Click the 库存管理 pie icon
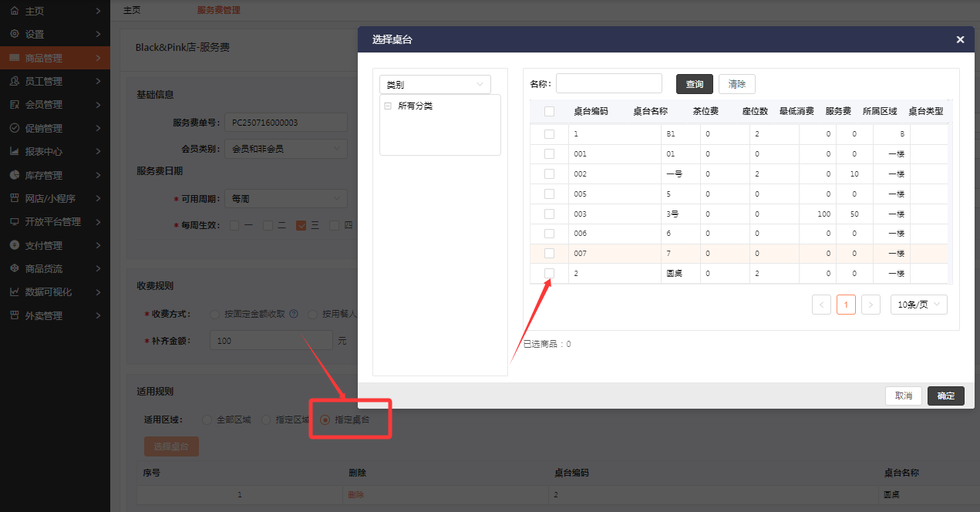 [x=14, y=175]
